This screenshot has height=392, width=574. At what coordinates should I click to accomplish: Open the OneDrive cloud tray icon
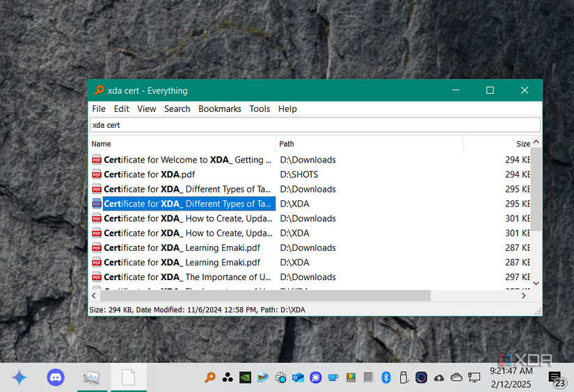coord(456,377)
